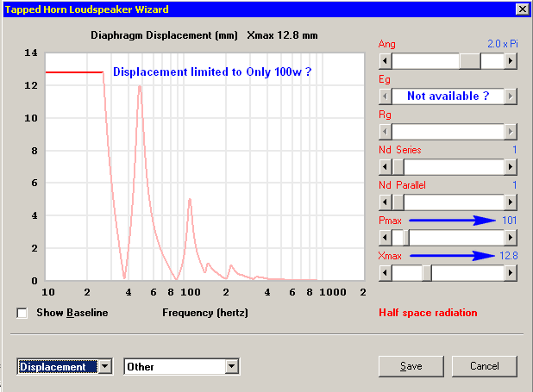Click the Ang slider left arrow

coord(386,61)
